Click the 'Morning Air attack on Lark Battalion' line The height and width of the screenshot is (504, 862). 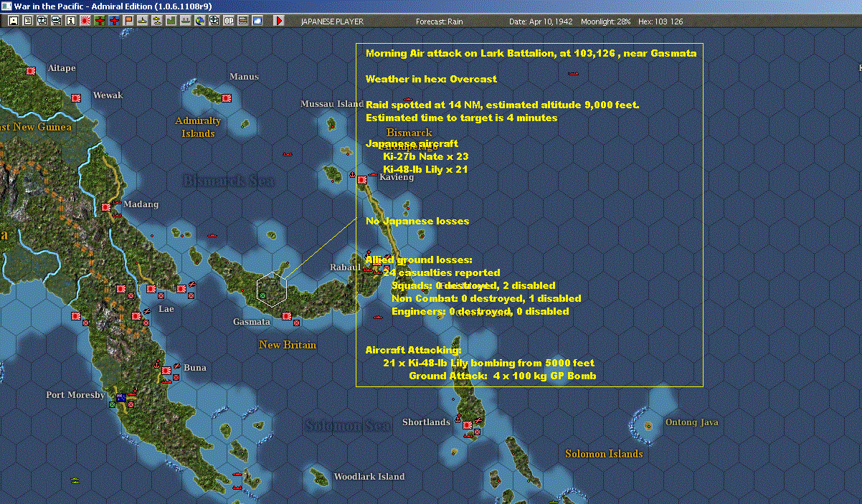(531, 53)
